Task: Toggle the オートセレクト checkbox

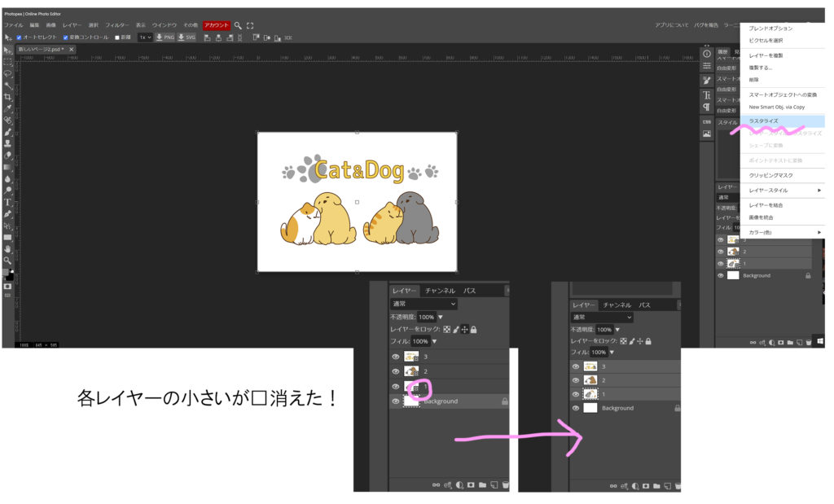Action: point(19,37)
